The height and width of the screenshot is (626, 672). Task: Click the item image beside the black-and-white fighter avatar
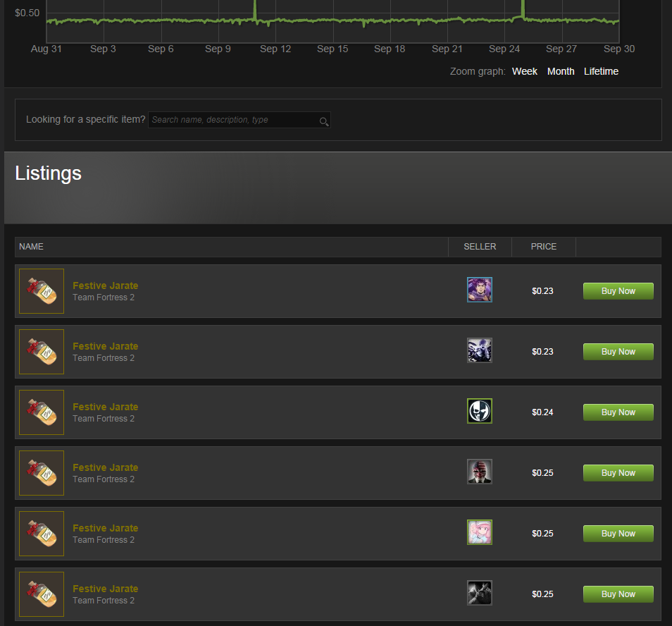coord(42,594)
